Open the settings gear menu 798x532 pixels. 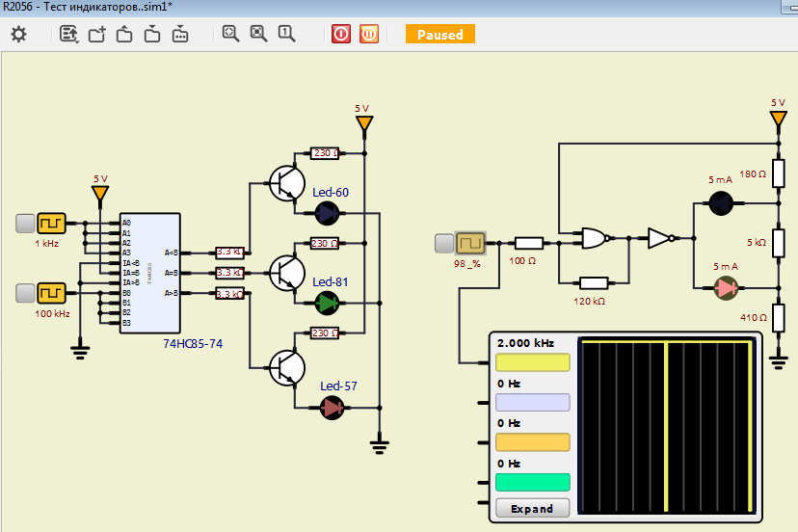(x=18, y=34)
